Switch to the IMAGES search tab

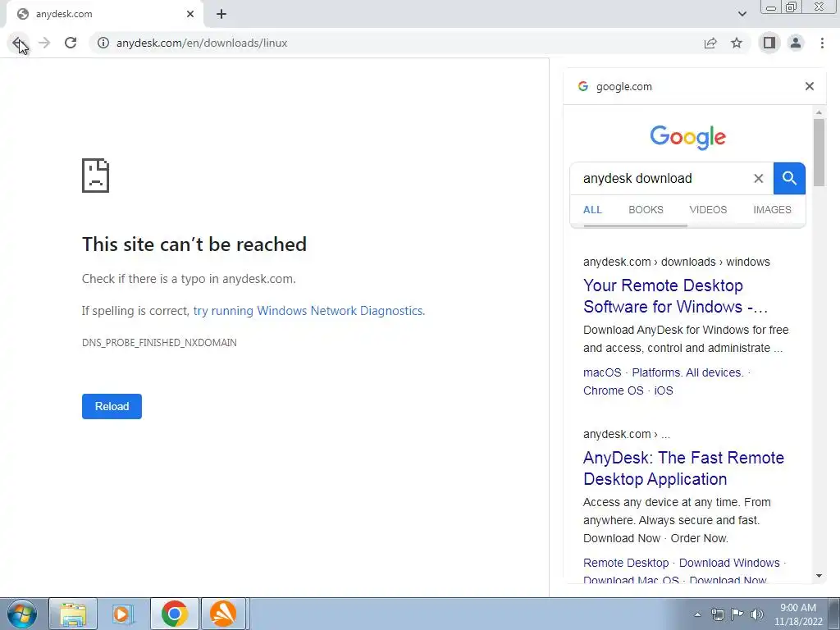[x=772, y=210]
